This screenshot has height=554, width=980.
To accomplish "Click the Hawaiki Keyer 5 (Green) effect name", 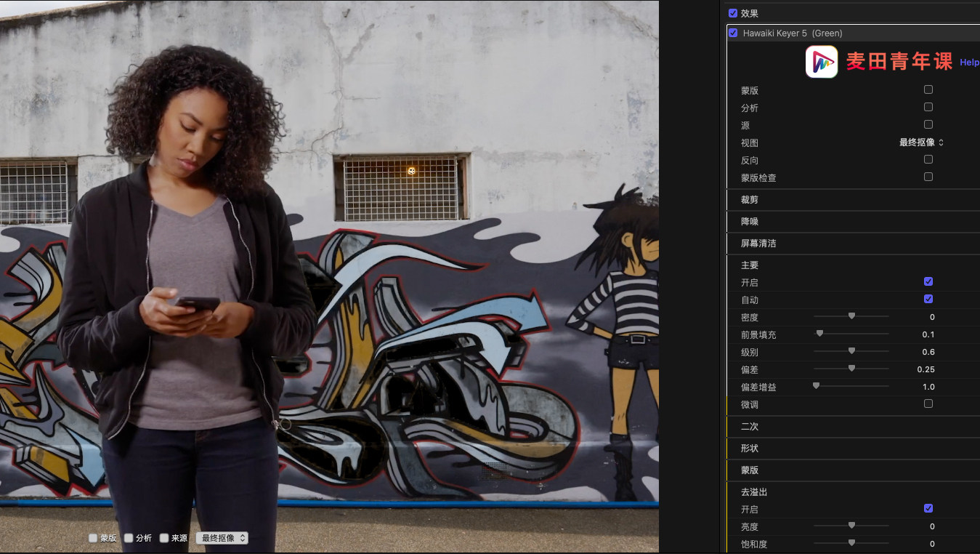I will tap(793, 33).
